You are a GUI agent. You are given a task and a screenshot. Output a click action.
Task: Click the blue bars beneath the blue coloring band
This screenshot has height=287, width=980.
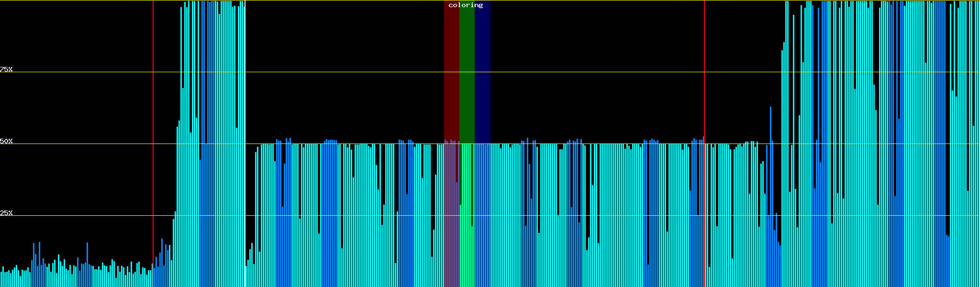click(x=482, y=215)
